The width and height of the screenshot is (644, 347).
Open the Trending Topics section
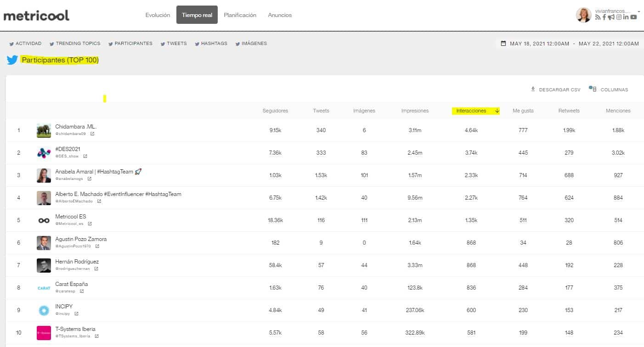pos(75,44)
